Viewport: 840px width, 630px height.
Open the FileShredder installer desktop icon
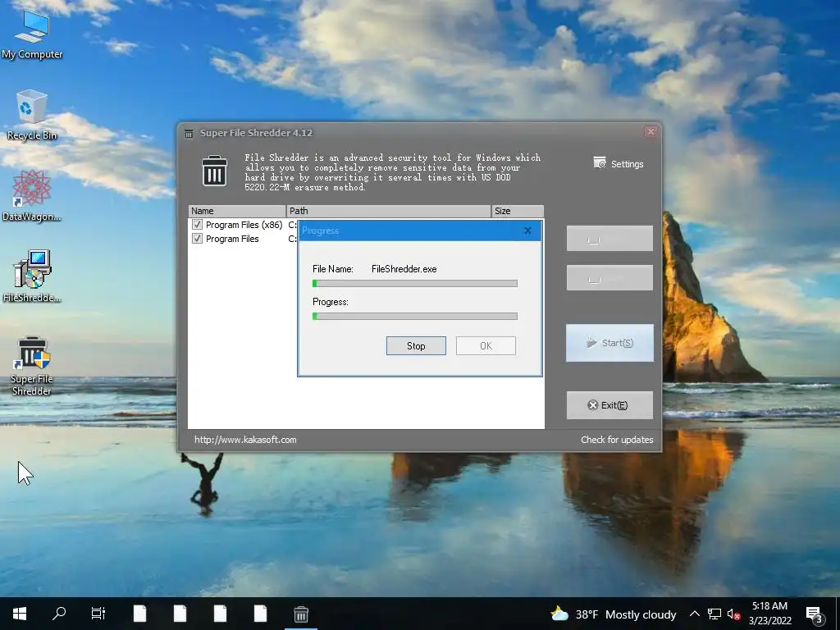click(32, 277)
